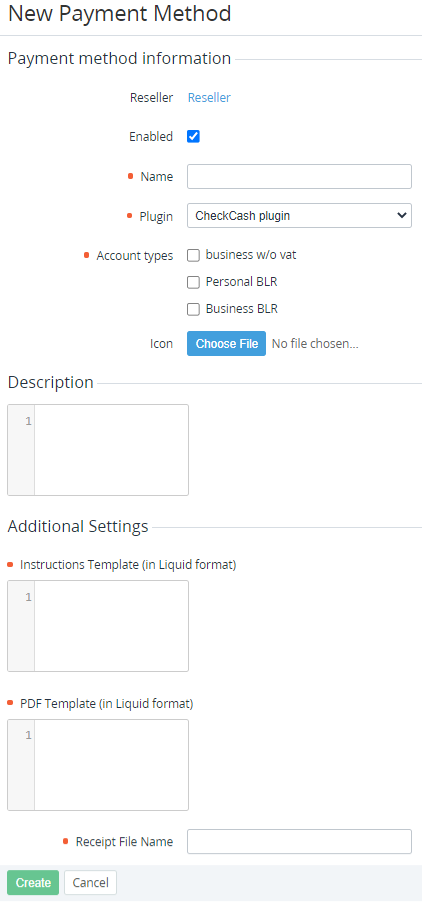Open the Plugin dropdown
The image size is (422, 905).
coord(299,216)
